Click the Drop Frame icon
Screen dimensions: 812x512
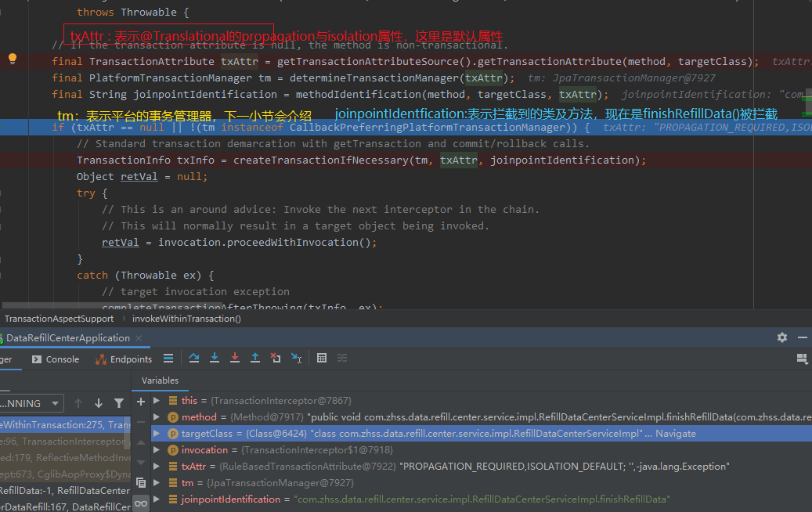coord(276,359)
